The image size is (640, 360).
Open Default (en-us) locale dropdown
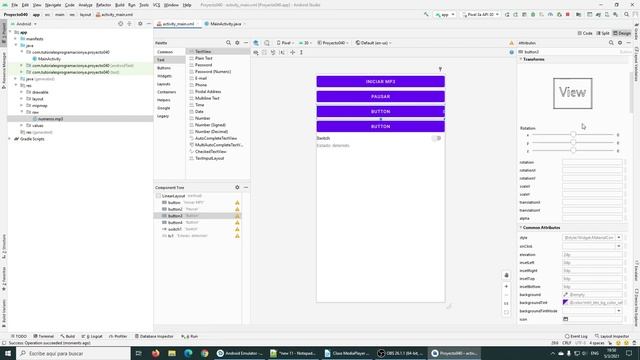pos(373,43)
